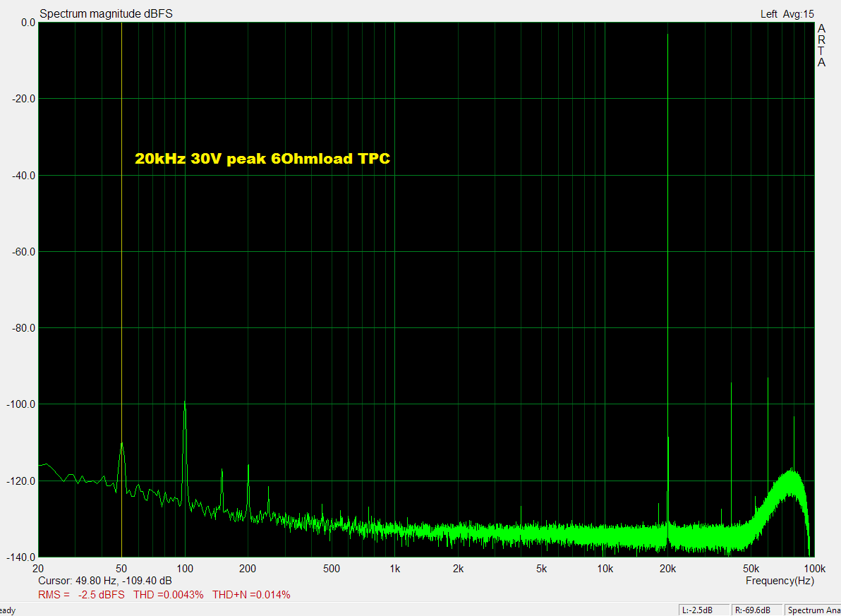
Task: Click the '20' x-axis frequency label
Action: [x=38, y=568]
